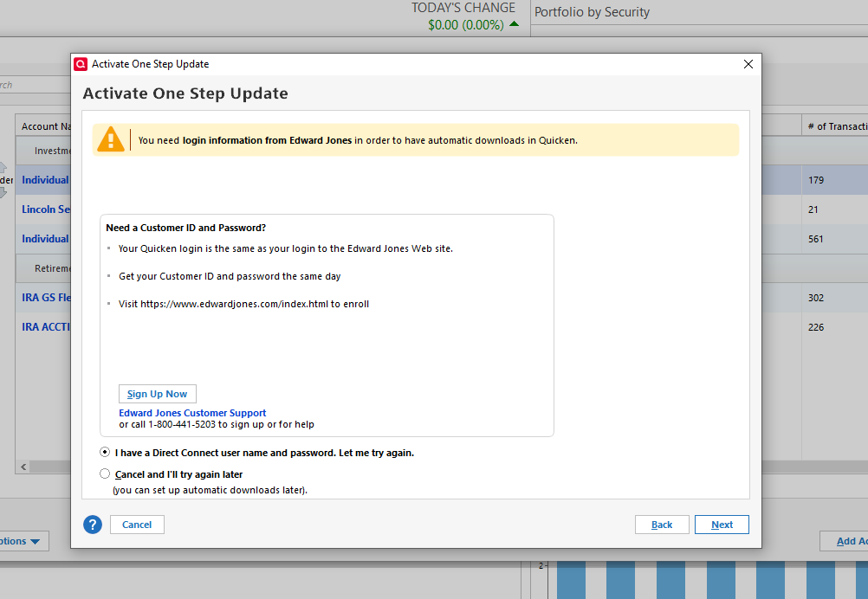Click the Investment group row in account list
The image size is (868, 599).
[43, 151]
